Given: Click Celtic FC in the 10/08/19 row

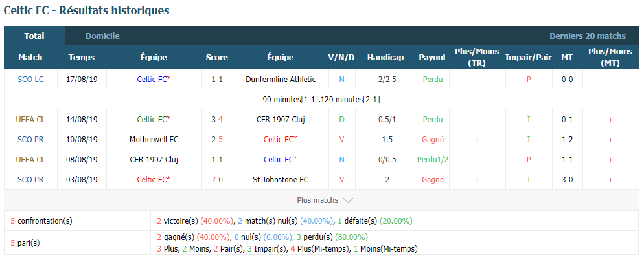Looking at the screenshot, I should coord(281,140).
